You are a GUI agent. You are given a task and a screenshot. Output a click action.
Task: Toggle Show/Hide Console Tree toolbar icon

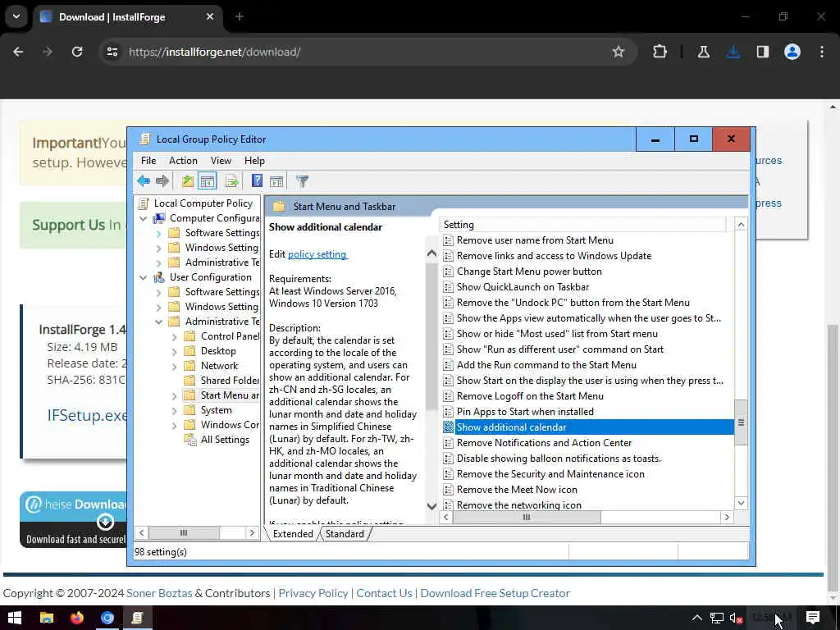click(208, 181)
